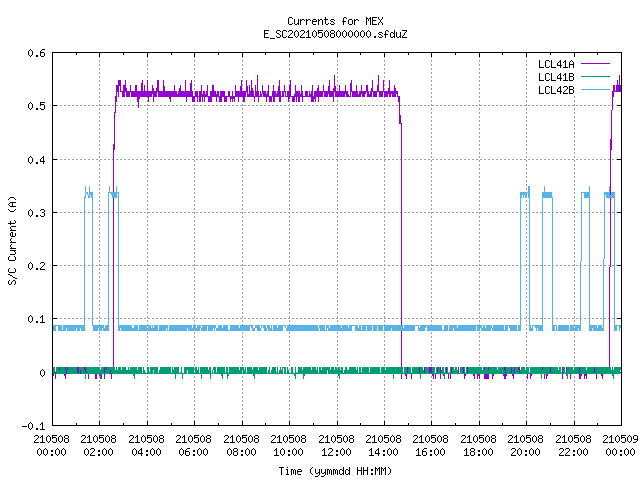
Task: Click the chart title 'Currents for MEX'
Action: 335,21
